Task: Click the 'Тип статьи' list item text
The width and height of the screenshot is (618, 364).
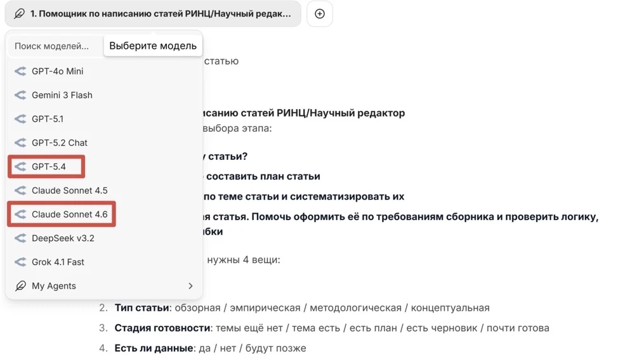Action: pos(302,308)
